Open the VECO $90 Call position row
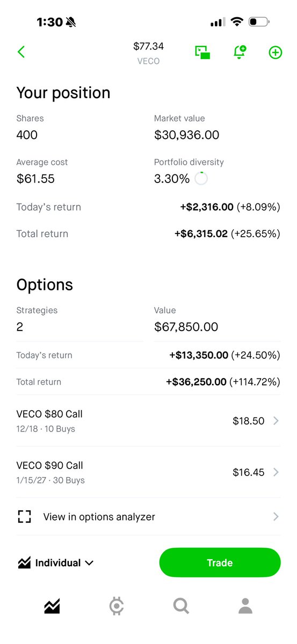Viewport: 297px width, 644px height. coord(148,472)
